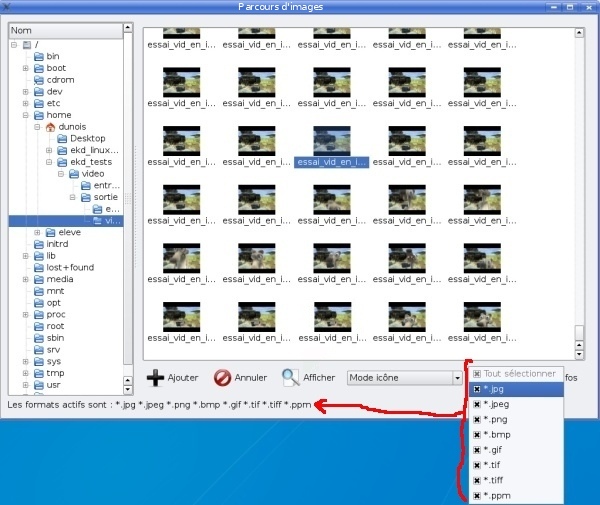This screenshot has width=600, height=505.
Task: Click folder tree scroll-up arrow
Action: pos(128,28)
